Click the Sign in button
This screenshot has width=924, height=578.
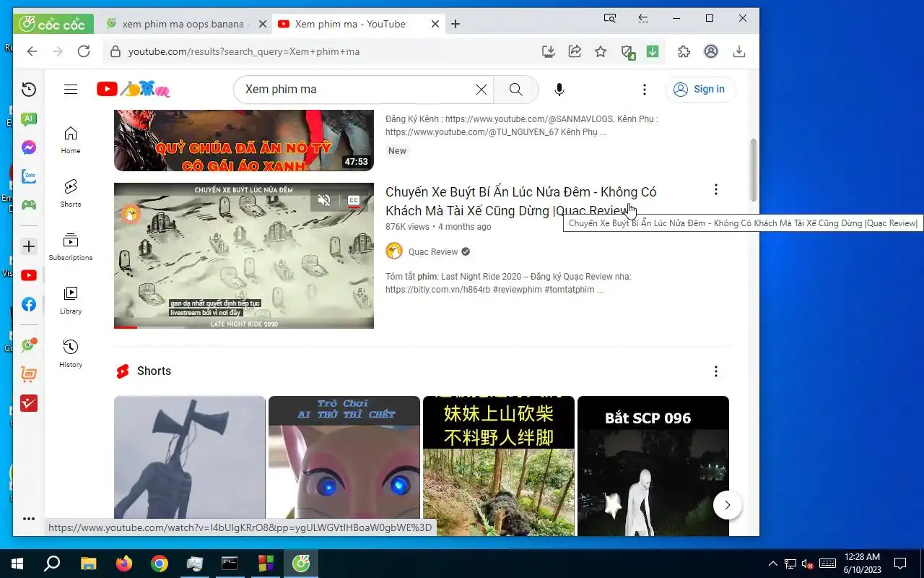[x=699, y=89]
